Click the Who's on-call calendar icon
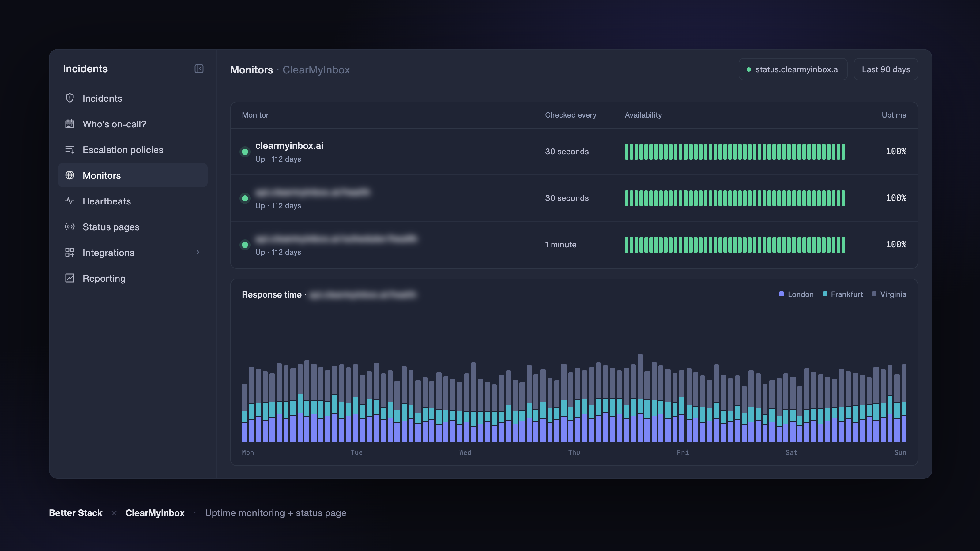980x551 pixels. [x=70, y=124]
